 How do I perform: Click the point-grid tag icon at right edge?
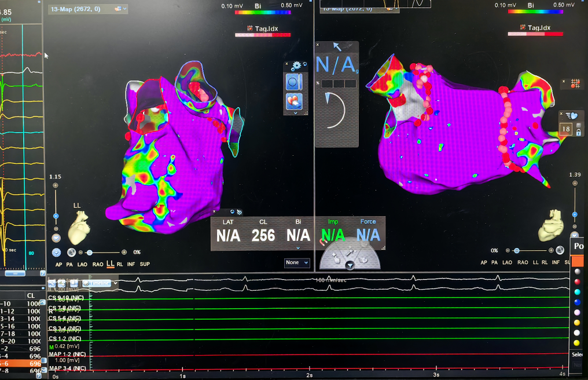pyautogui.click(x=575, y=83)
